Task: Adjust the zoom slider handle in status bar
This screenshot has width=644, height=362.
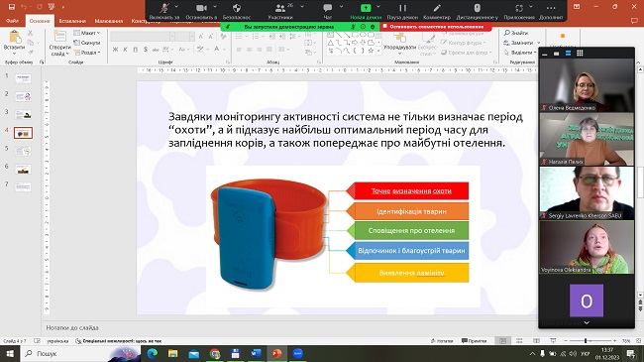Action: [586, 340]
